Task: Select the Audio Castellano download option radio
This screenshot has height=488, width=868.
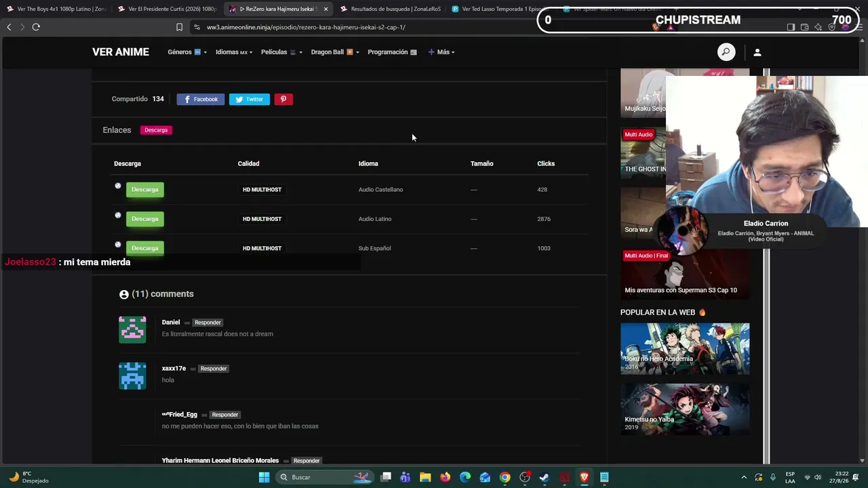Action: point(118,186)
